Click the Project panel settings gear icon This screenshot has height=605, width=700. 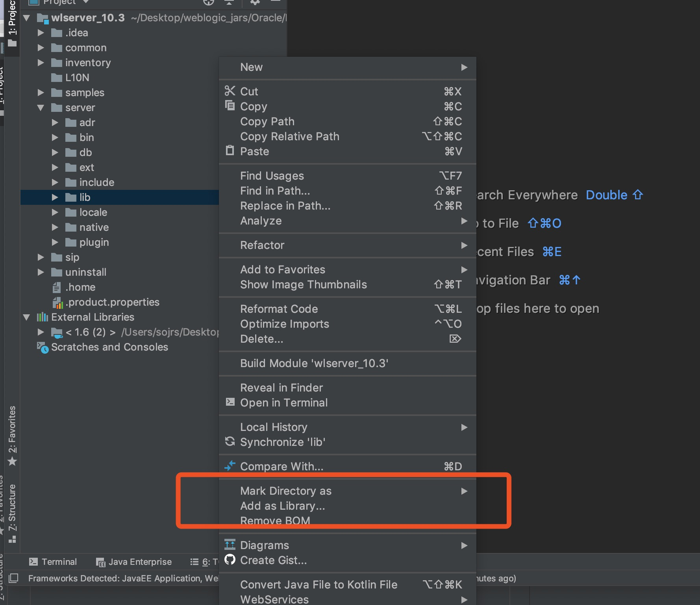255,2
